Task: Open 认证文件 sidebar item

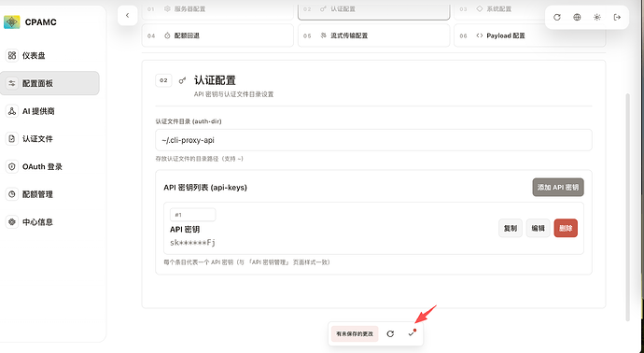Action: [x=49, y=138]
